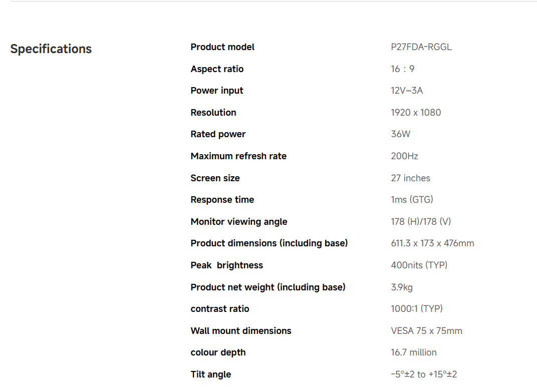This screenshot has height=392, width=537.
Task: Click the Product model label
Action: pos(222,47)
